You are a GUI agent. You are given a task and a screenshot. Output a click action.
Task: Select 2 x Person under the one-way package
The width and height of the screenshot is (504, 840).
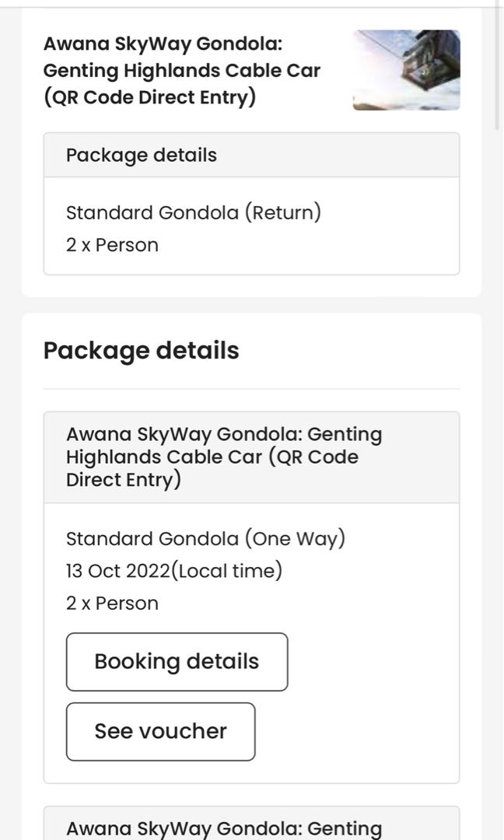113,602
